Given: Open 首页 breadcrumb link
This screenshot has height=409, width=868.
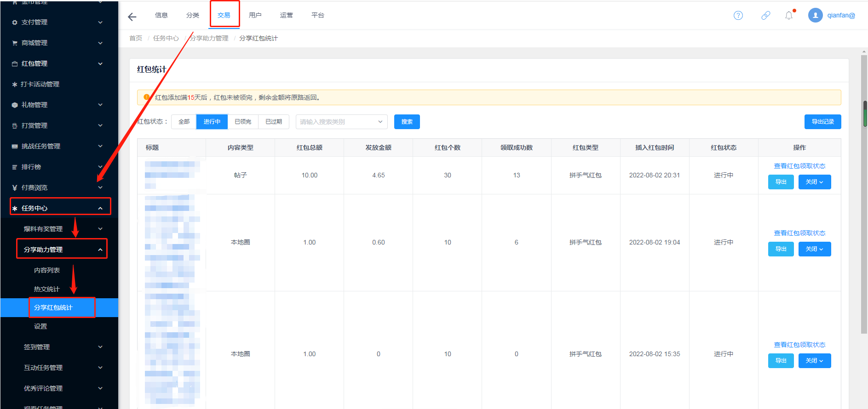Looking at the screenshot, I should [136, 38].
